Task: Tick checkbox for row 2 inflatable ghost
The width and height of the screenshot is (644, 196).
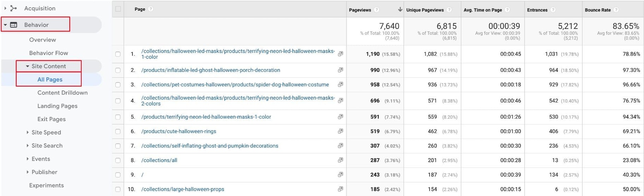Action: click(x=118, y=70)
